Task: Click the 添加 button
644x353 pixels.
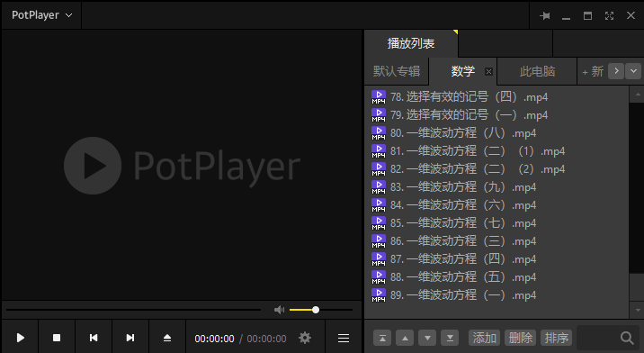Action: click(x=484, y=338)
